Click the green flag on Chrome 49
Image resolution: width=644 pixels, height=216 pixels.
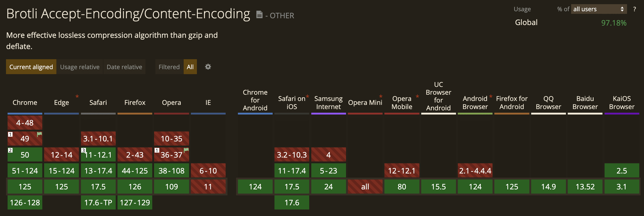[x=40, y=134]
